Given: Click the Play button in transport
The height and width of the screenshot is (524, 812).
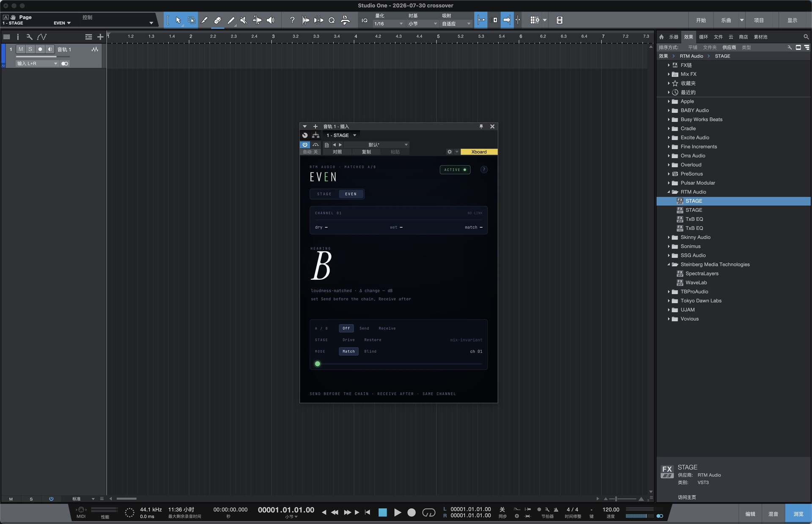Looking at the screenshot, I should coord(398,513).
